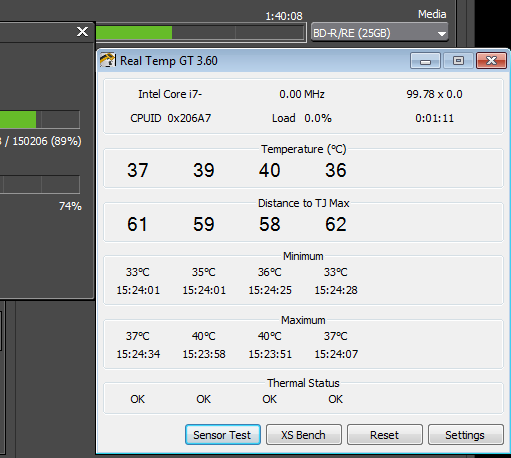
Task: Click minimum time 15:24:25
Action: 270,290
